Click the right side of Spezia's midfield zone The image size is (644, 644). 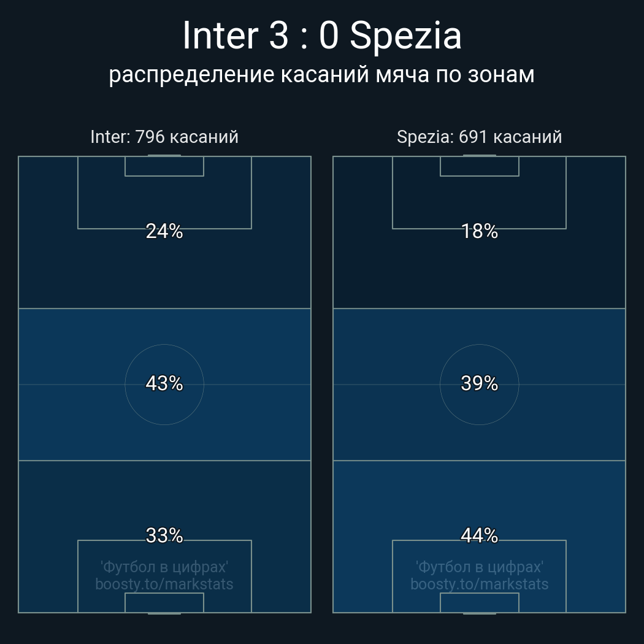577,384
